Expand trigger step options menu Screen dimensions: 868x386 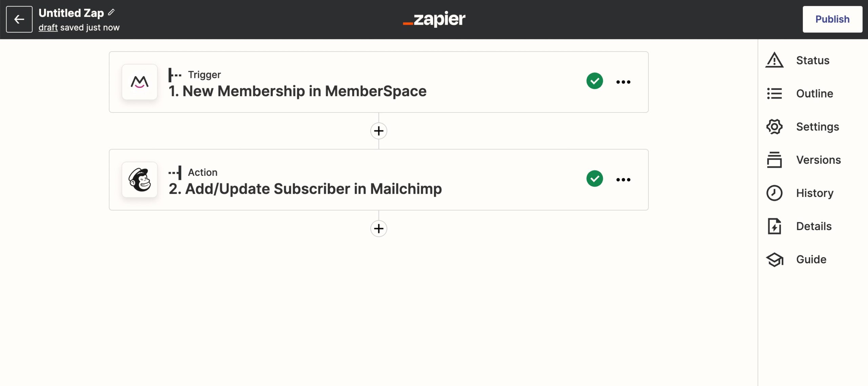(x=623, y=81)
